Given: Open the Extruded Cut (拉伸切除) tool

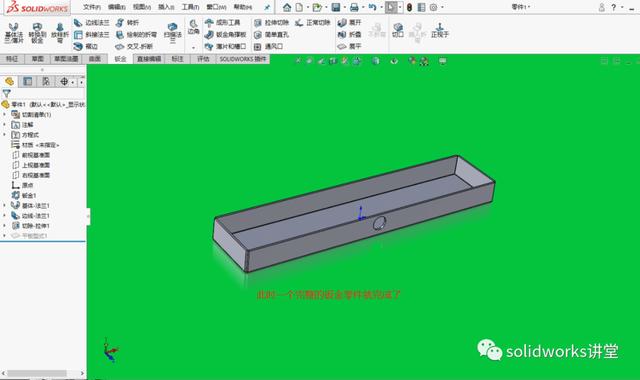Looking at the screenshot, I should coord(271,23).
